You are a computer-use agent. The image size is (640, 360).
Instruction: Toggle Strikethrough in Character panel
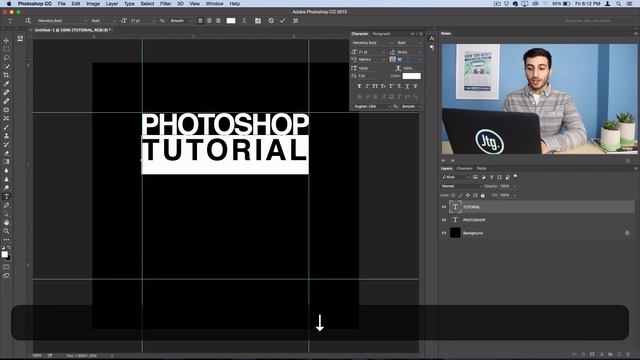[x=415, y=86]
